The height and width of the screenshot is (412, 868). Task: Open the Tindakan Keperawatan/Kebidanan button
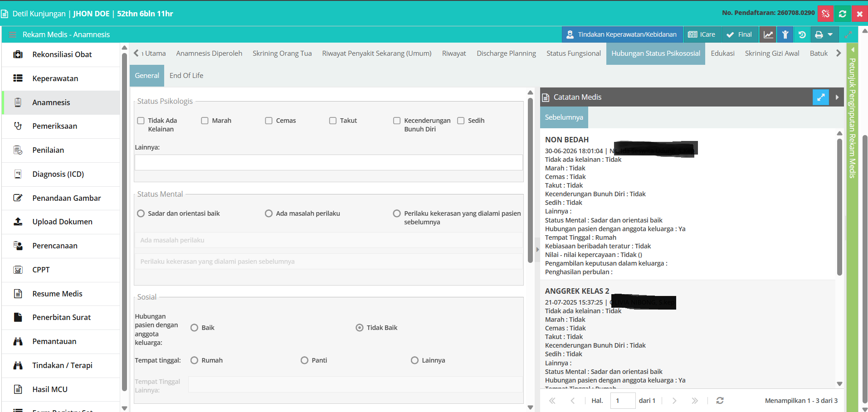pos(622,34)
